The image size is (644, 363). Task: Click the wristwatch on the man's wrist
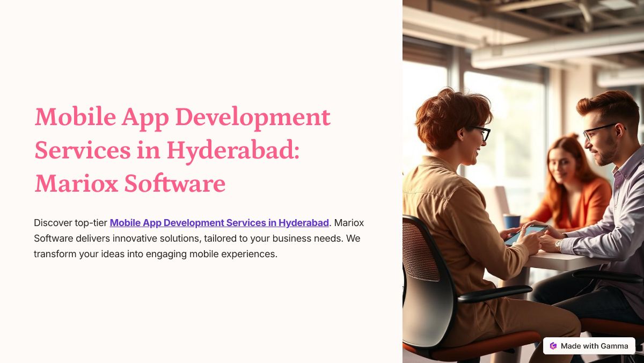(559, 245)
